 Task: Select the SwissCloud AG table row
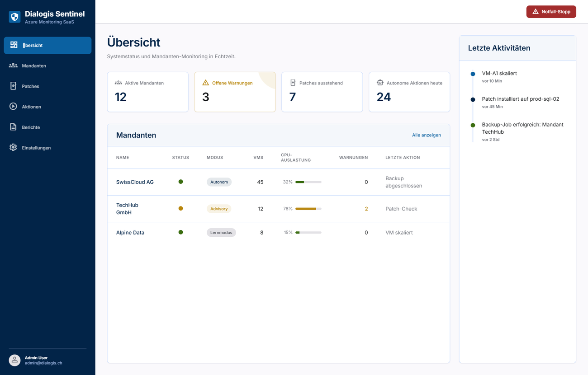tap(279, 182)
